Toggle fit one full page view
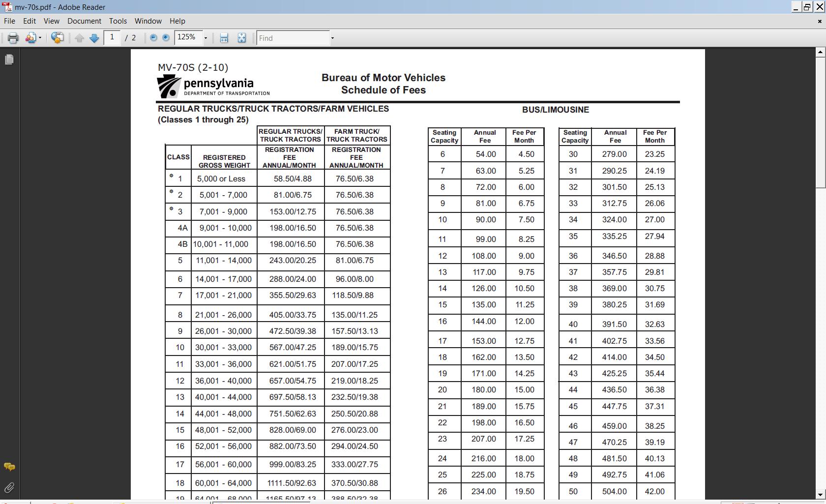The width and height of the screenshot is (826, 504). coord(241,38)
